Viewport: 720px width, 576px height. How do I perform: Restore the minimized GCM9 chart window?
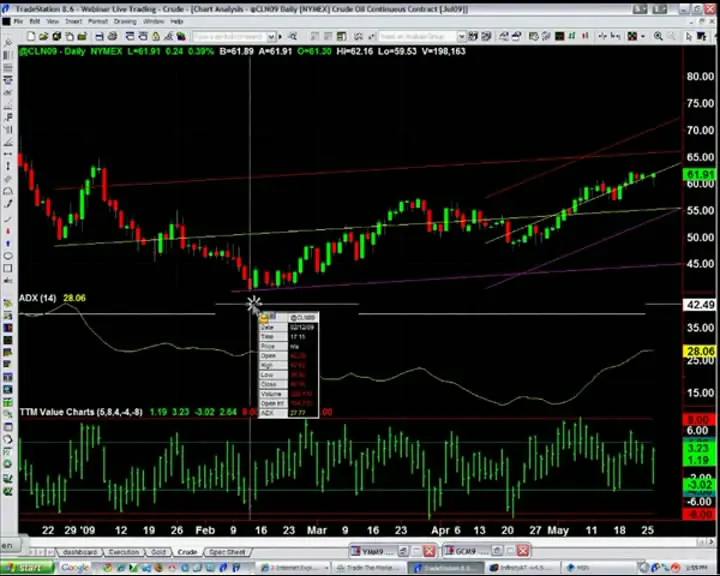pos(497,550)
